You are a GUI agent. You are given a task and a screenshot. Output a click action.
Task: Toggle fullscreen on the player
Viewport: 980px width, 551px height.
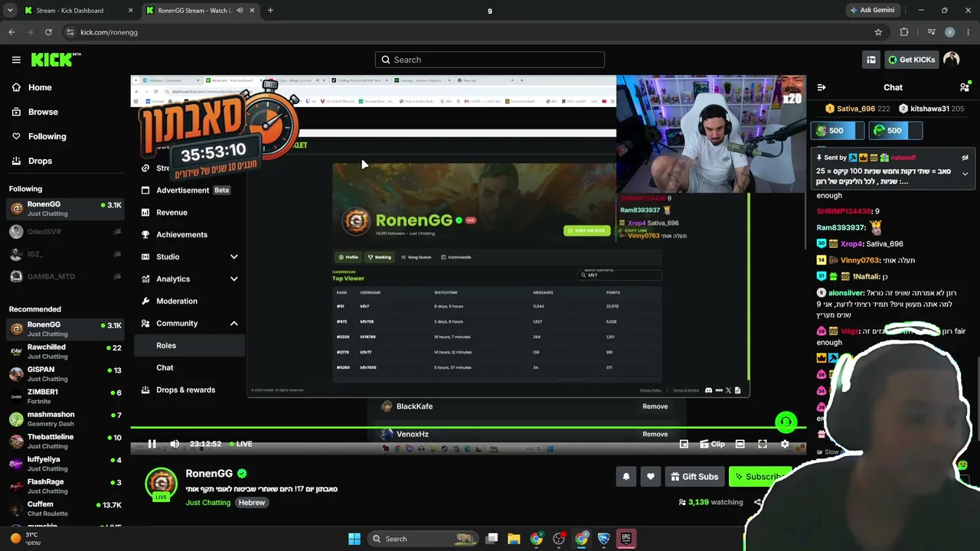(x=763, y=444)
